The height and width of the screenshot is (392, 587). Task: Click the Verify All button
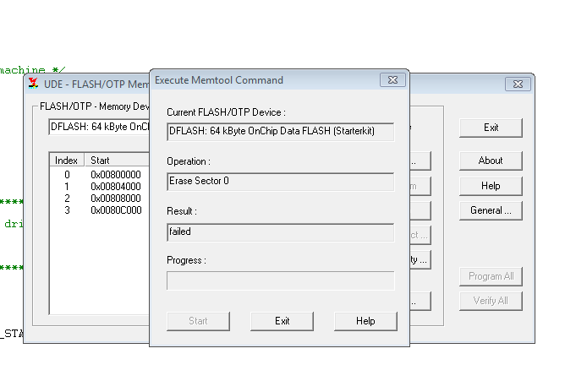click(491, 301)
